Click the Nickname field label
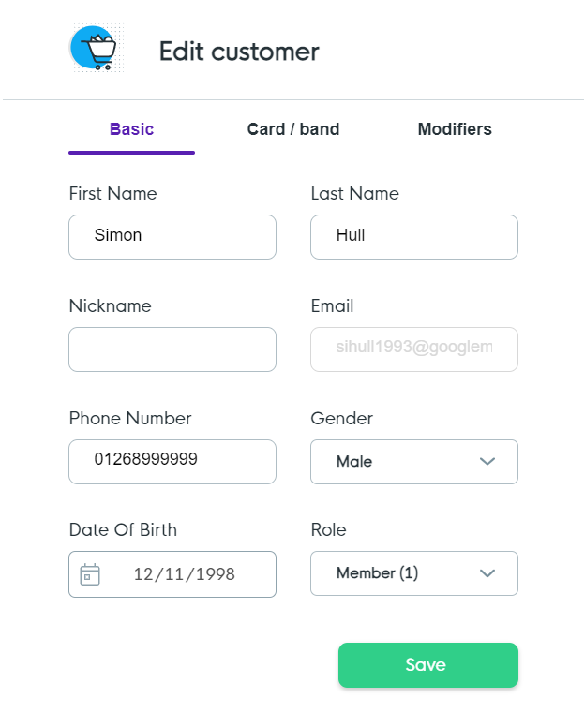The image size is (584, 728). [x=110, y=306]
